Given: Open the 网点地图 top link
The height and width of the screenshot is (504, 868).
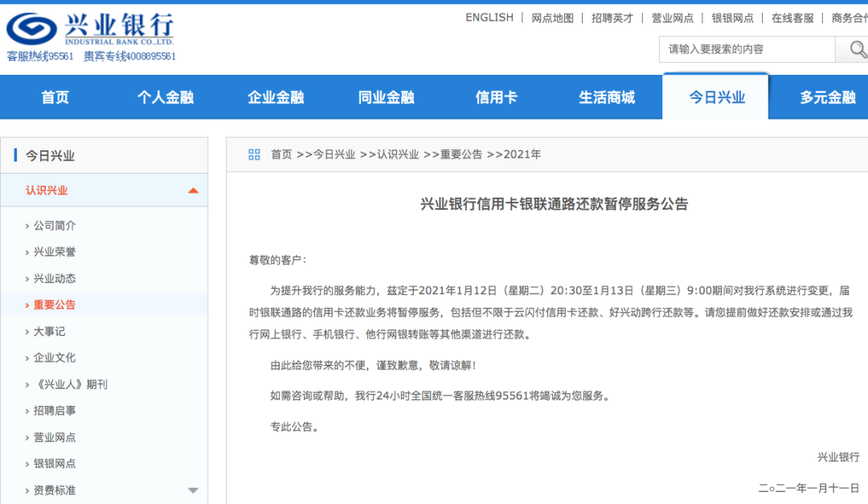Looking at the screenshot, I should click(x=552, y=18).
